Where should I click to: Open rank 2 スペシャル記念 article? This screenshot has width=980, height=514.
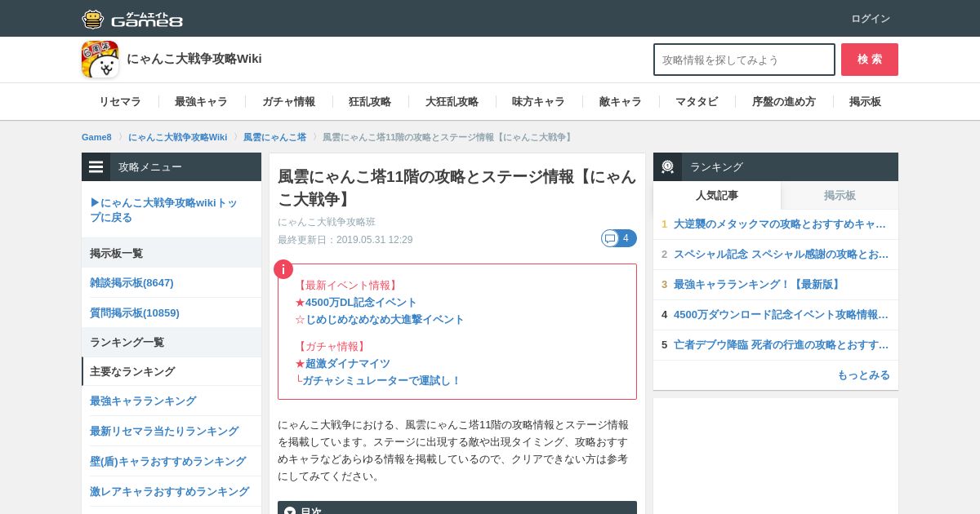pos(781,254)
